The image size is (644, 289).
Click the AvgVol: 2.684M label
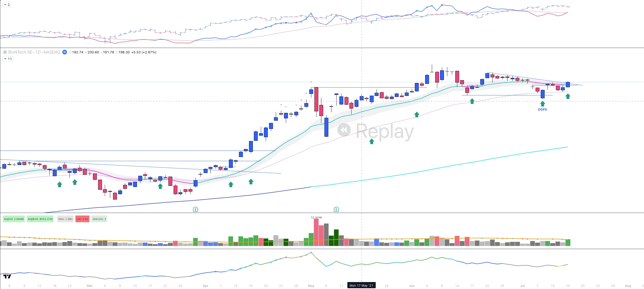pos(14,219)
